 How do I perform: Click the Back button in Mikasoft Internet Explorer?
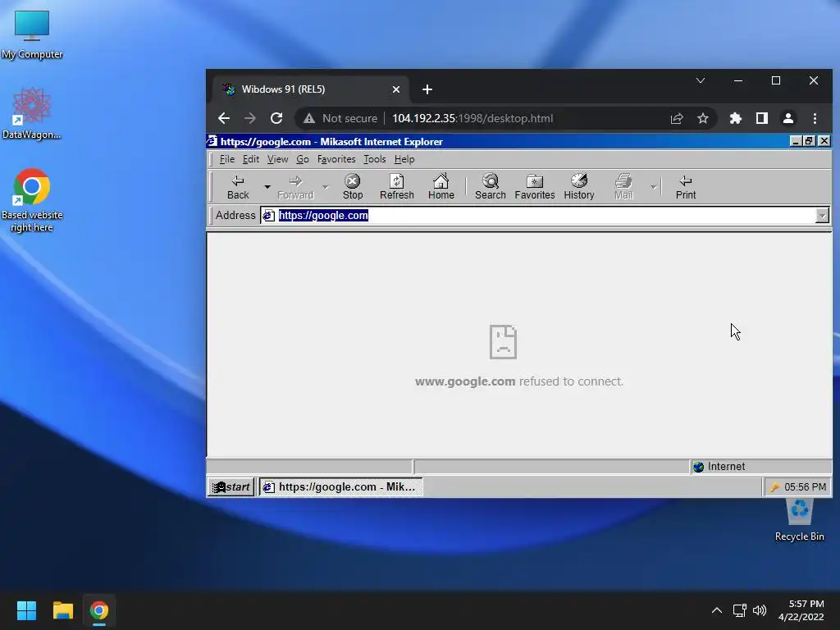point(238,187)
